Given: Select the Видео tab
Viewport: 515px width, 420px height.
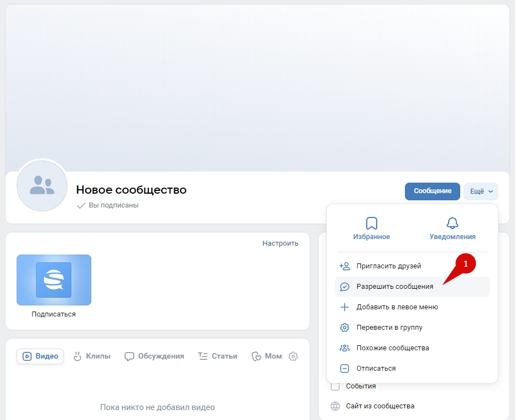Looking at the screenshot, I should (40, 356).
